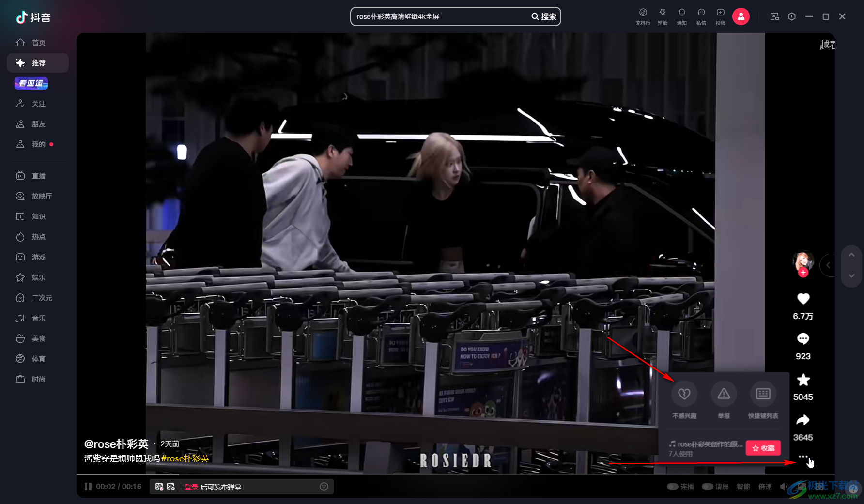
Task: Go to previous video arrow
Action: pos(851,255)
